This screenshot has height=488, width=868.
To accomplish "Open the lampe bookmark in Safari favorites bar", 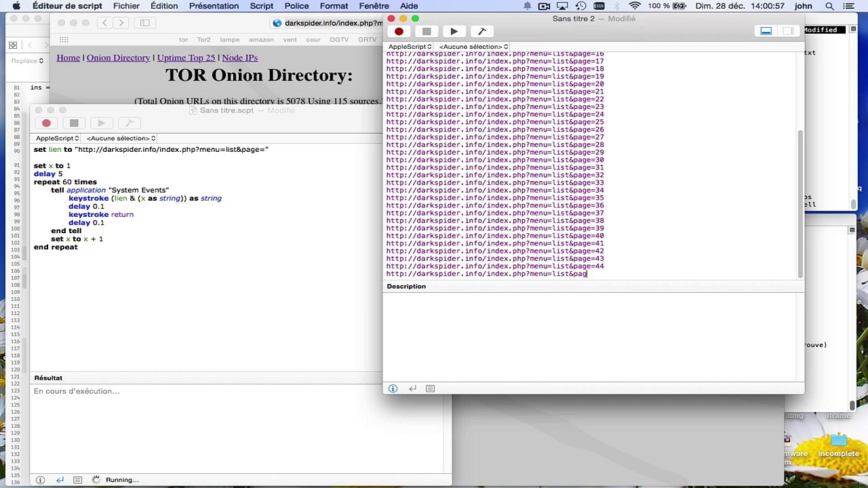I will pos(229,40).
